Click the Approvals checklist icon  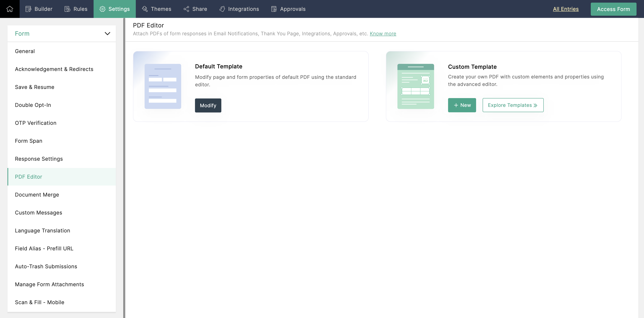point(274,9)
